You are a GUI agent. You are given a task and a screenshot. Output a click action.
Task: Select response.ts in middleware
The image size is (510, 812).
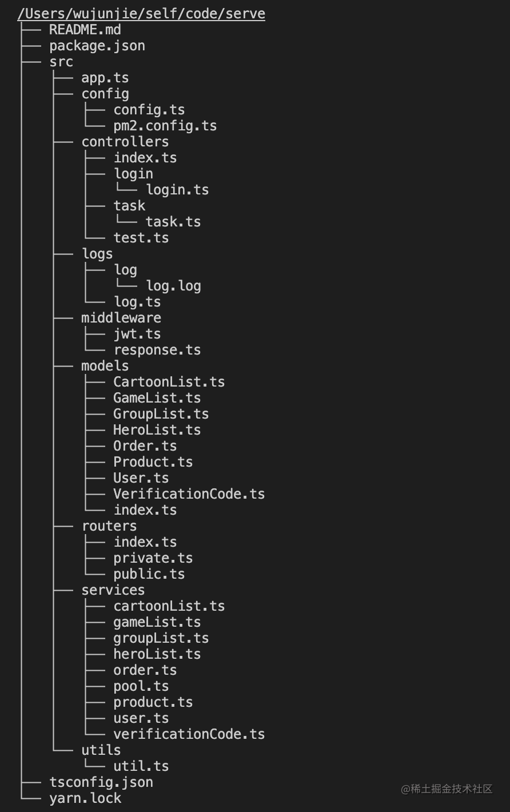(x=157, y=350)
